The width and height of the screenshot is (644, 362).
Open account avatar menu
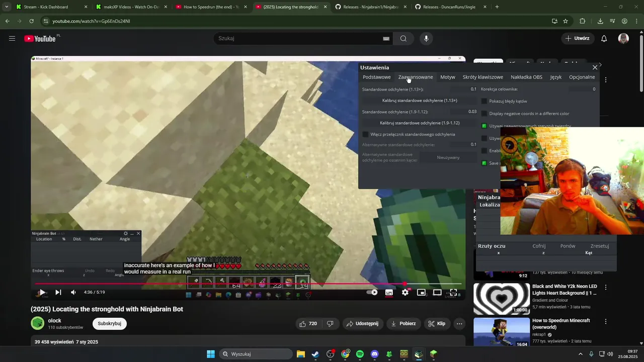point(623,39)
